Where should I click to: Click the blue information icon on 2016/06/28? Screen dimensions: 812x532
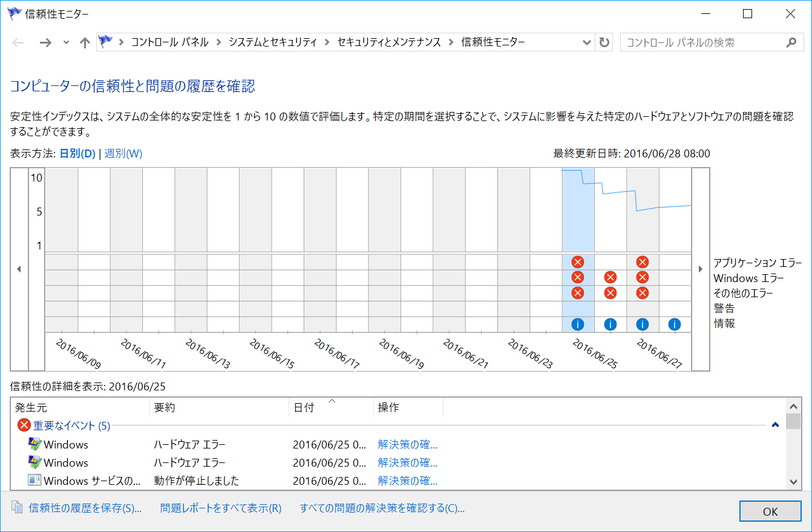(675, 324)
